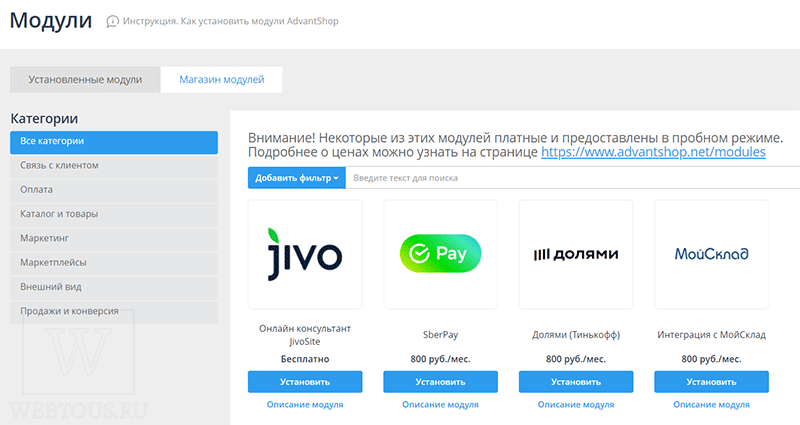Open the AdvantShop module installation guide link
Screen dimensions: 800x425
(231, 21)
